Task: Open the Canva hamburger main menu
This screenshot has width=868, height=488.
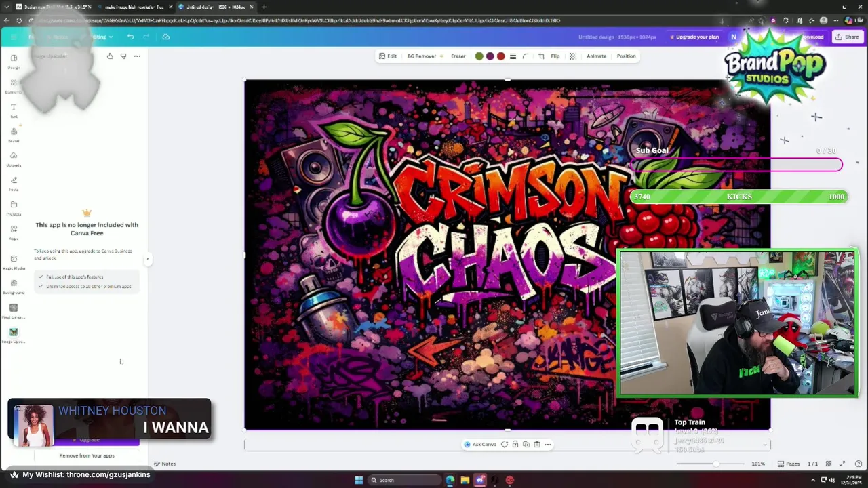Action: (x=14, y=37)
